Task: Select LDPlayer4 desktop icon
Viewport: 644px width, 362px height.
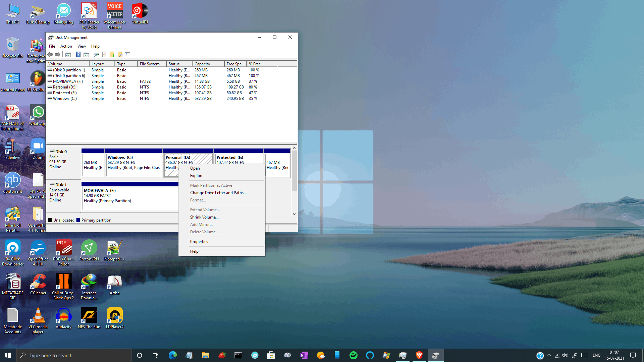Action: click(114, 318)
